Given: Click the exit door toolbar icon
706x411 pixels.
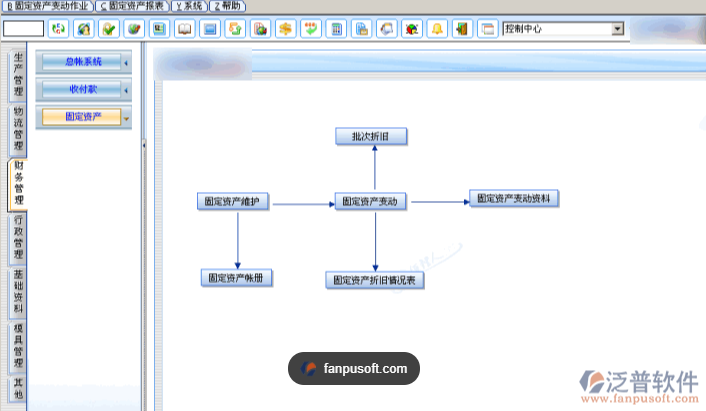Looking at the screenshot, I should point(462,29).
